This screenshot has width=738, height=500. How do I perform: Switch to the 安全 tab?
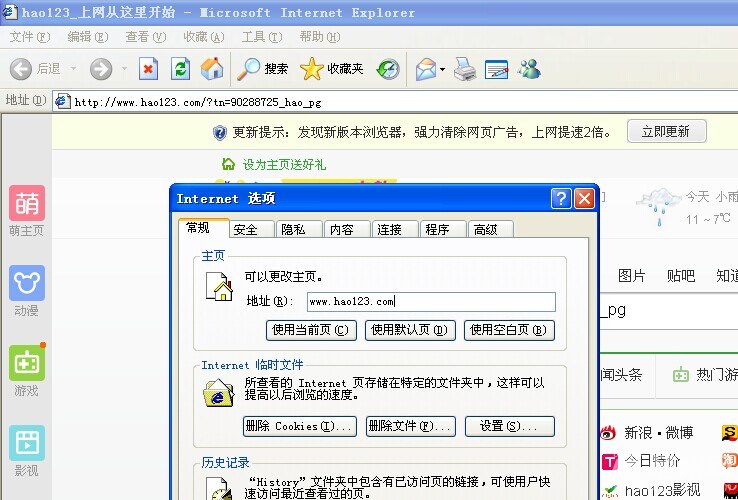click(252, 229)
